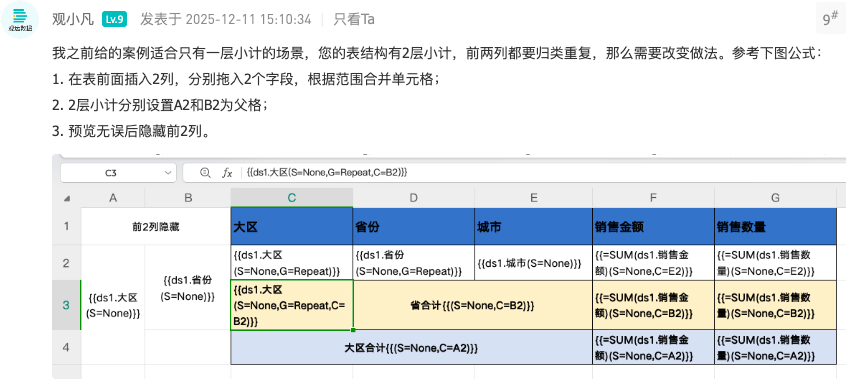Click the 只看Ta filter link
The width and height of the screenshot is (863, 391).
point(354,19)
